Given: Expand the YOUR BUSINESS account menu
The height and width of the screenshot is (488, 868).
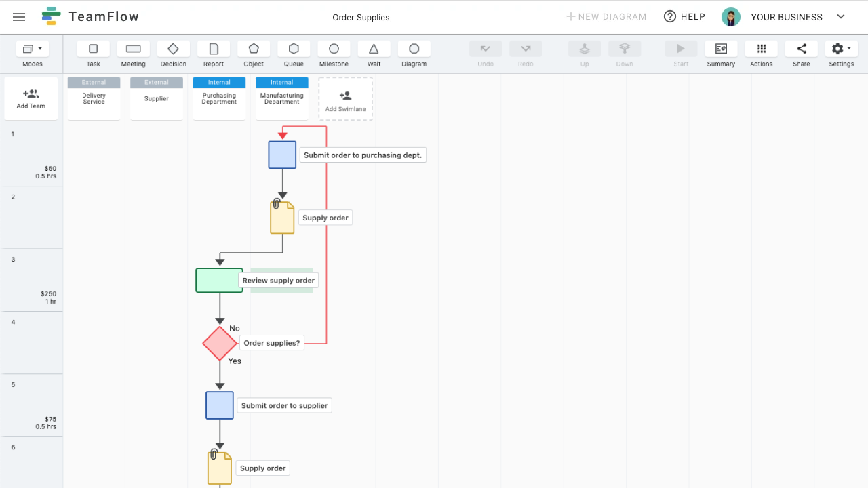Looking at the screenshot, I should 840,16.
